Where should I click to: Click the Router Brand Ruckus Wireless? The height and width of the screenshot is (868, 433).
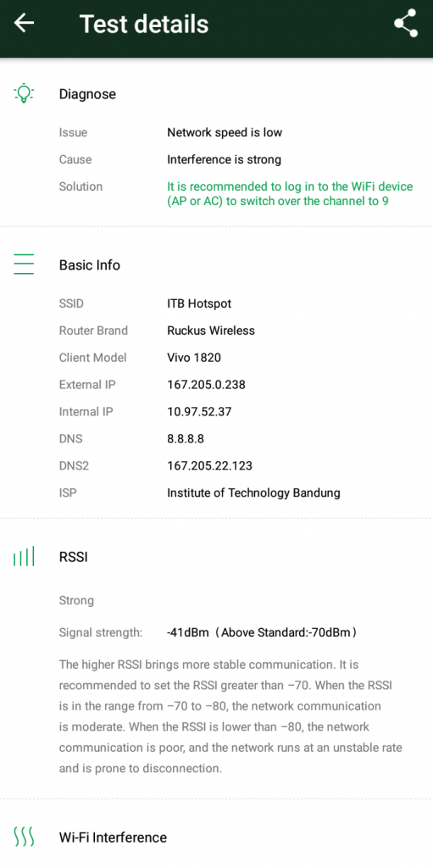click(211, 331)
